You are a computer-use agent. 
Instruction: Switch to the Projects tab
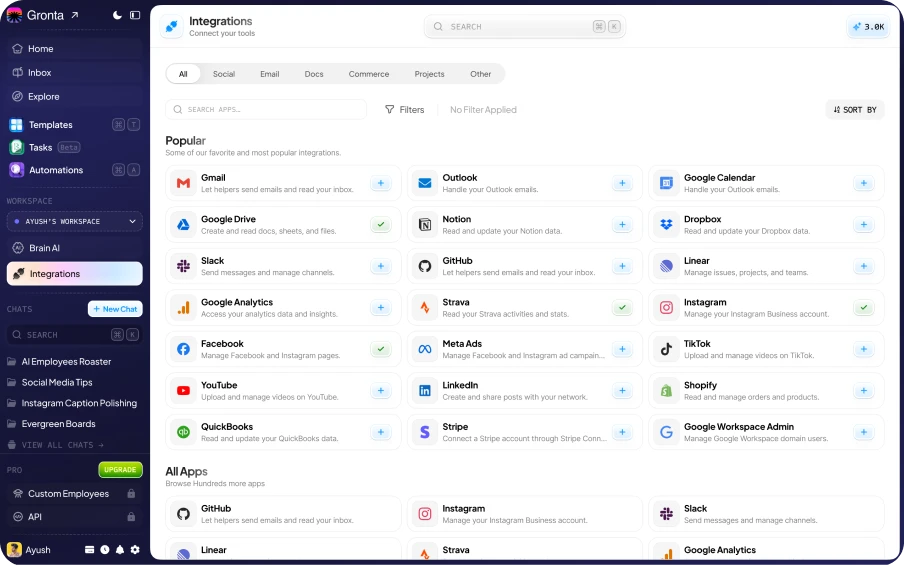[430, 74]
